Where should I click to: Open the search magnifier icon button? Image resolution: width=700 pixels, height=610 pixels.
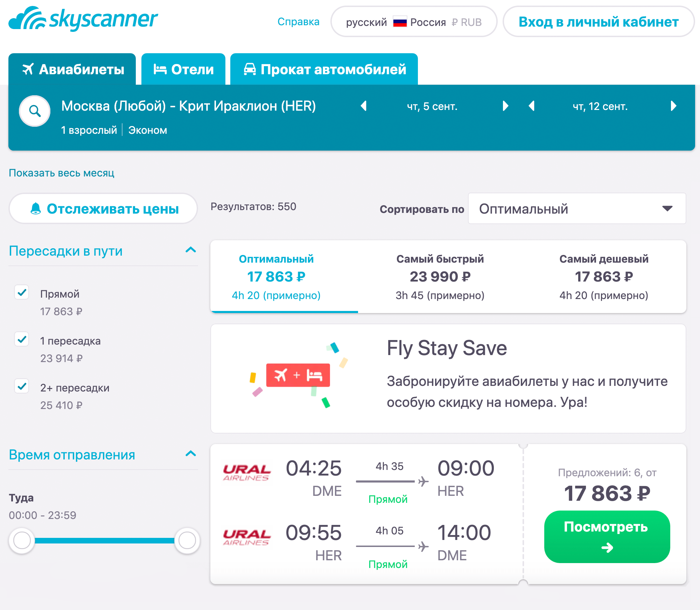click(35, 111)
